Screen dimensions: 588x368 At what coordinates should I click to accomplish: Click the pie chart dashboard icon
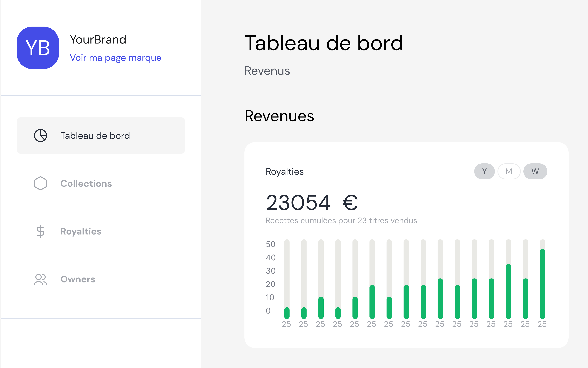(x=40, y=136)
